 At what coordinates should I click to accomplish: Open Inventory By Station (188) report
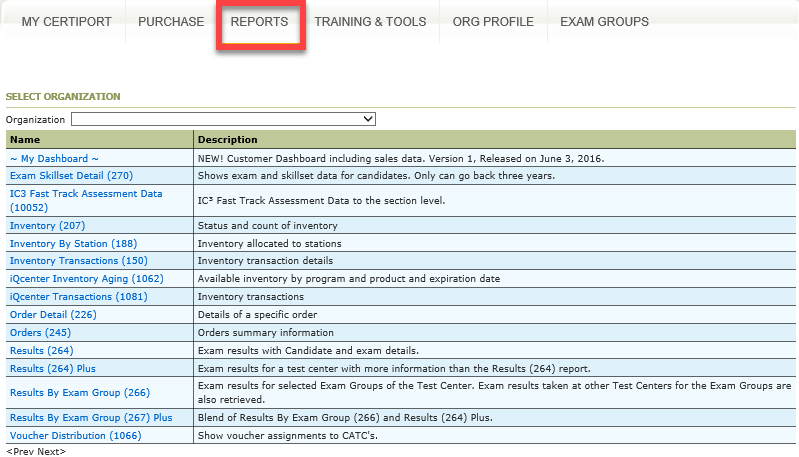(x=73, y=244)
